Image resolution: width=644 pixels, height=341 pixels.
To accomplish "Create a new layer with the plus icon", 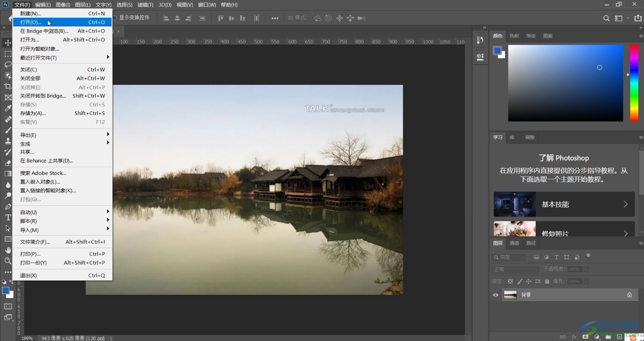I will pyautogui.click(x=619, y=337).
